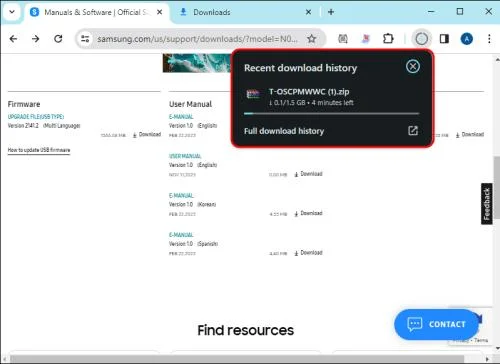Open the Korean E-MANUAL link
500x364 pixels.
click(181, 195)
